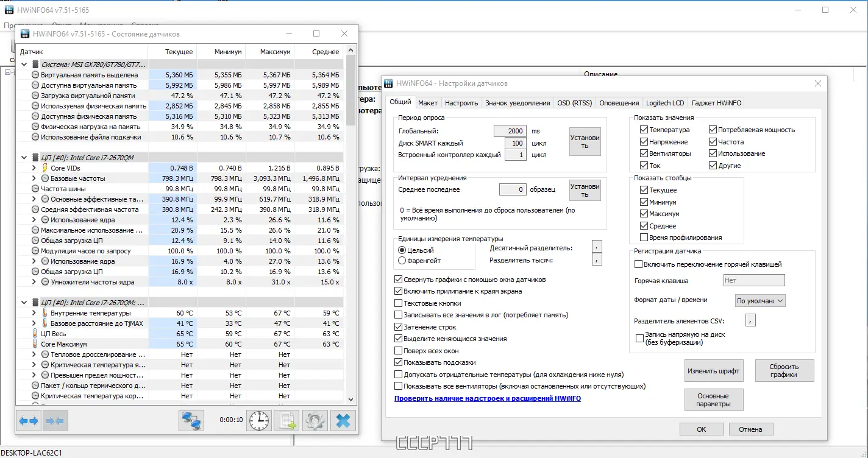Expand the Core VIDs row
Image resolution: width=868 pixels, height=458 pixels.
coord(34,168)
